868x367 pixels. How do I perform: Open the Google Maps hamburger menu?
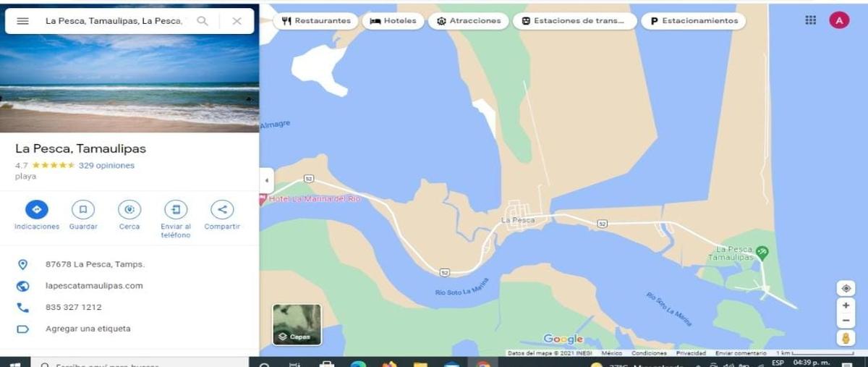coord(22,21)
